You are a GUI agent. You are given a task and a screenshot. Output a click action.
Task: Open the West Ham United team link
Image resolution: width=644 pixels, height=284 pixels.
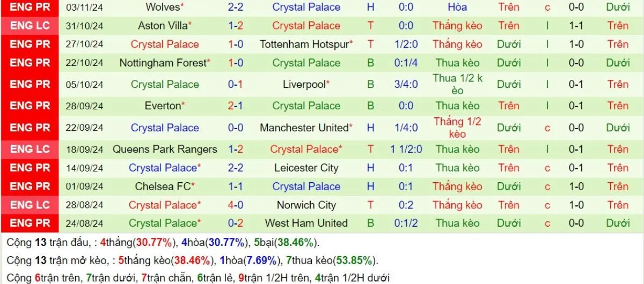306,223
